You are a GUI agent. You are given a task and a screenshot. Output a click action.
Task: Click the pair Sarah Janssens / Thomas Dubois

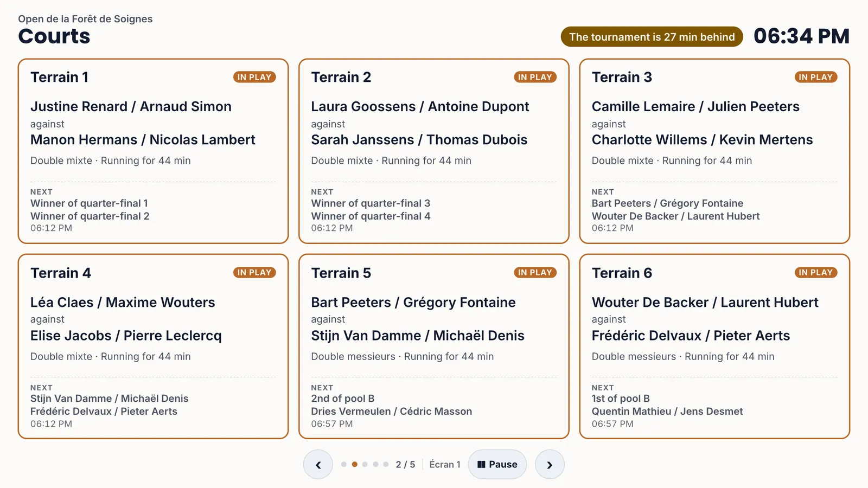click(419, 139)
